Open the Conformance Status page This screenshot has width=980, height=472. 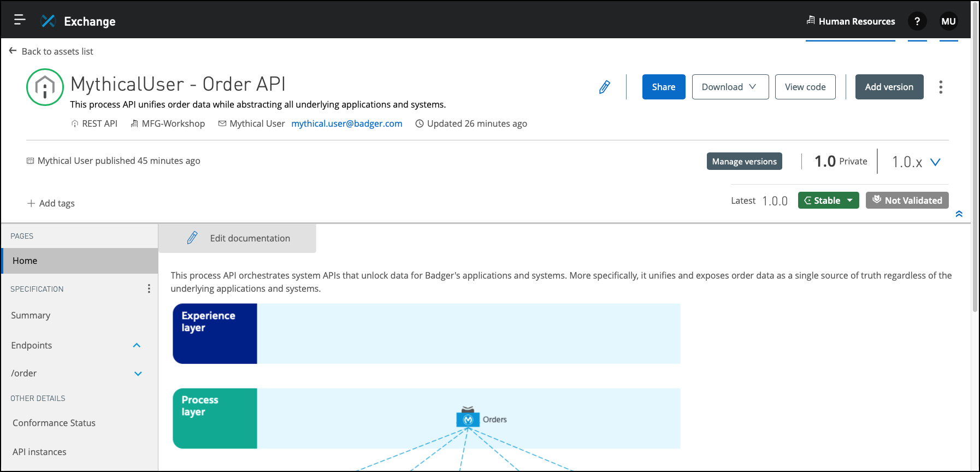54,423
